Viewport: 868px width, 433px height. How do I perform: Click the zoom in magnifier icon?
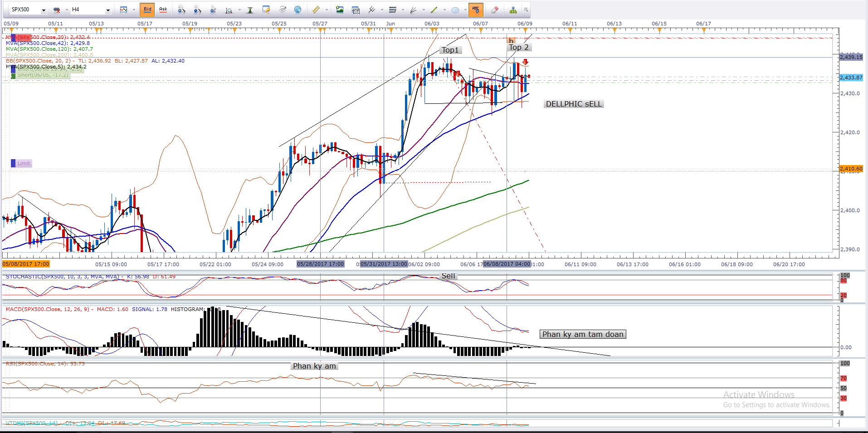tap(181, 10)
